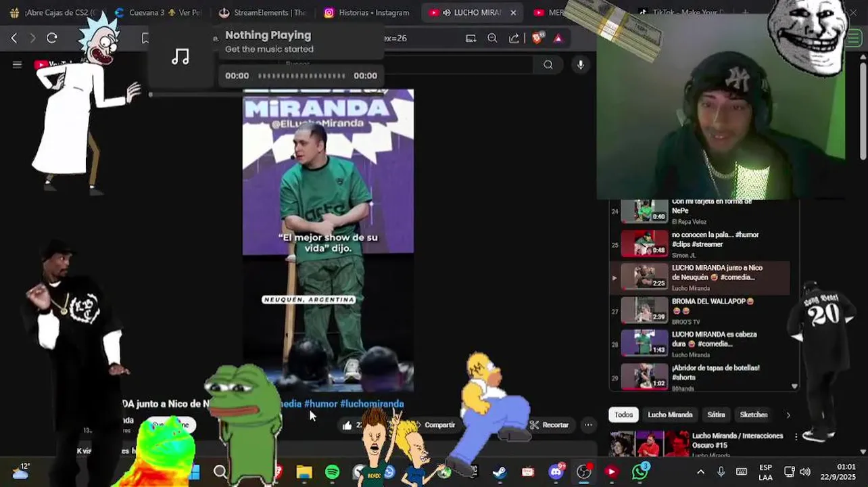Show hidden system tray icons chevron
This screenshot has width=868, height=487.
click(700, 472)
